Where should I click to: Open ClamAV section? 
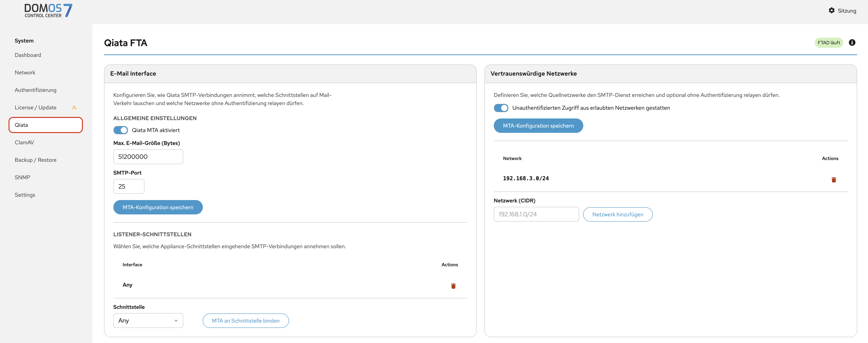click(x=24, y=142)
